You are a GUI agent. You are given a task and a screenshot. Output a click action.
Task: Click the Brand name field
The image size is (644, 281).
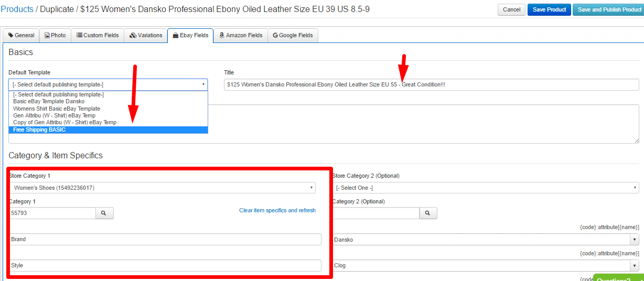(x=165, y=239)
